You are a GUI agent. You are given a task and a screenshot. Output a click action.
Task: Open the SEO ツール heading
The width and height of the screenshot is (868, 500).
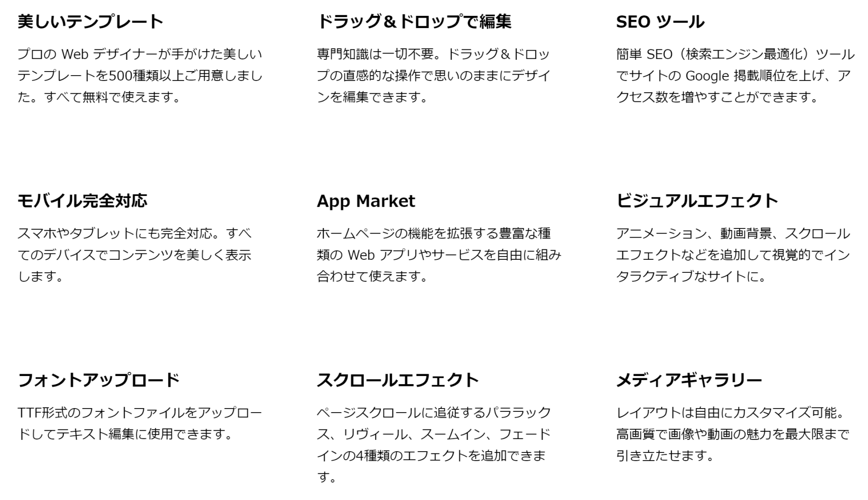pyautogui.click(x=660, y=22)
